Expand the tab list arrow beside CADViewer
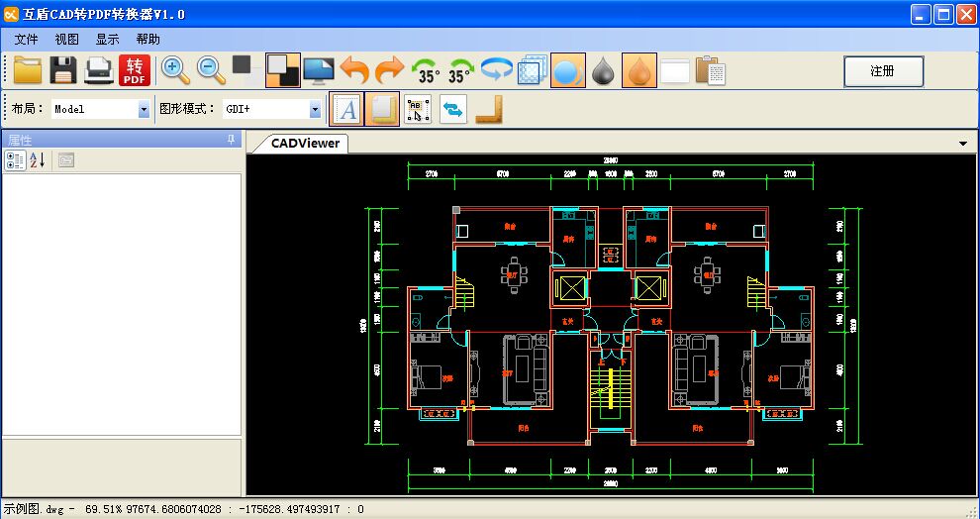Image resolution: width=980 pixels, height=519 pixels. [963, 144]
